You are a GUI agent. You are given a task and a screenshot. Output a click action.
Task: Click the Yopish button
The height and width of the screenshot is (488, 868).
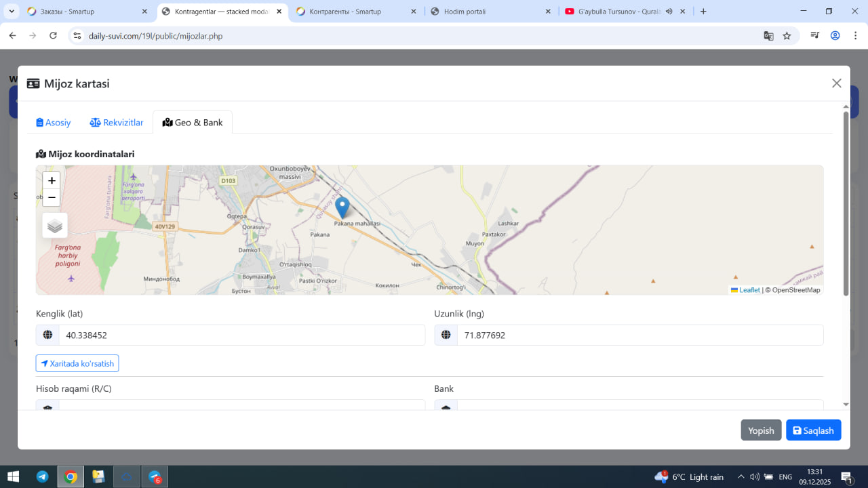(x=761, y=430)
